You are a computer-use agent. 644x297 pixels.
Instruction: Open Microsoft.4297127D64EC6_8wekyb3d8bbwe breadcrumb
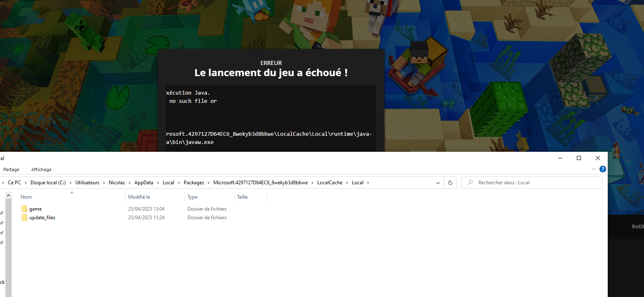[x=260, y=183]
